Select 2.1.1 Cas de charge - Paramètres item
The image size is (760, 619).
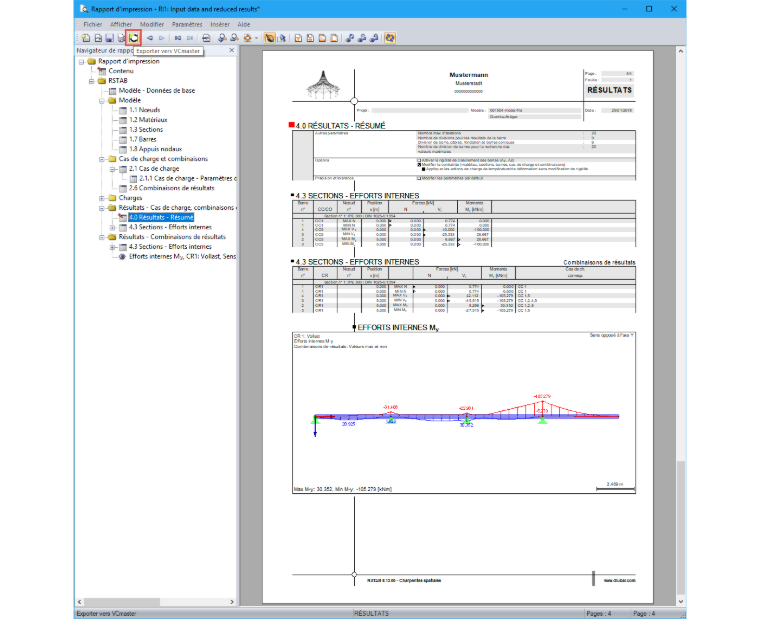click(x=188, y=178)
